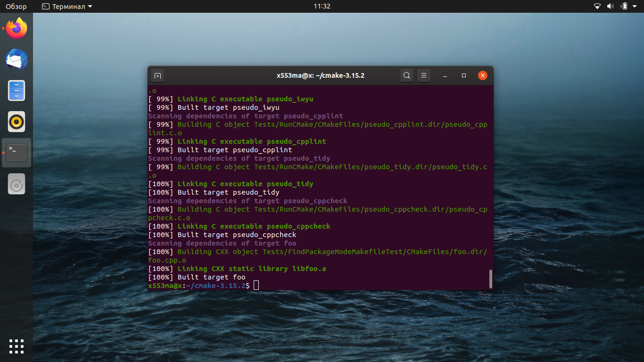644x362 pixels.
Task: Open the terminal search icon
Action: [x=407, y=75]
